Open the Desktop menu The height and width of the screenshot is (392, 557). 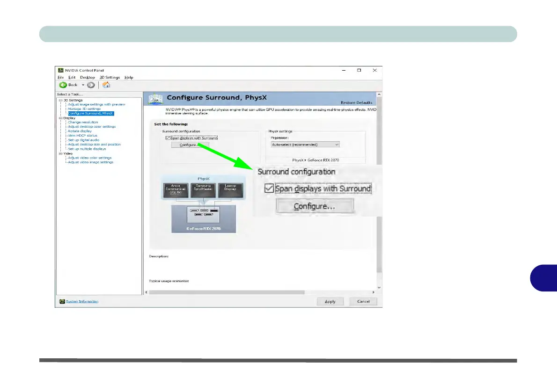[x=88, y=77]
